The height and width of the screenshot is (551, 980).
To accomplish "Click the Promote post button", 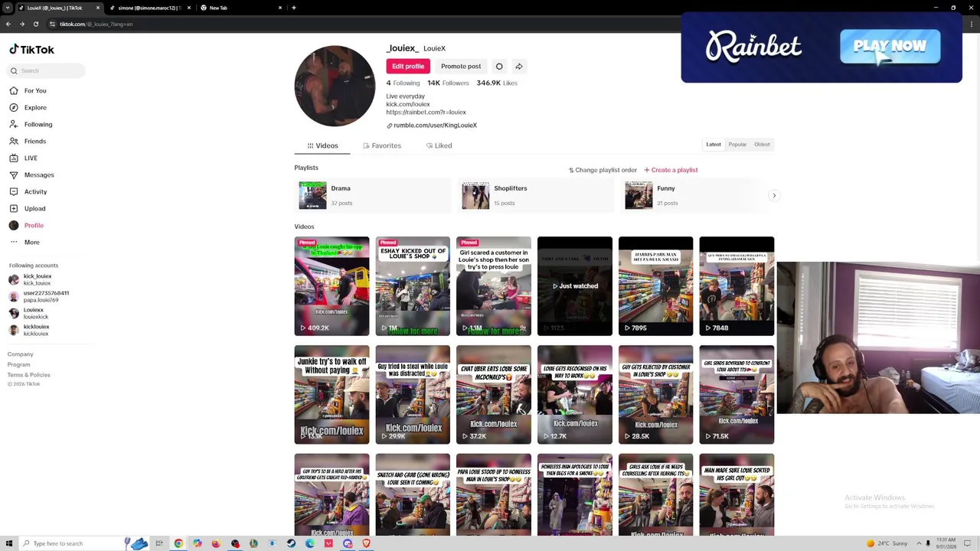I will click(x=461, y=67).
